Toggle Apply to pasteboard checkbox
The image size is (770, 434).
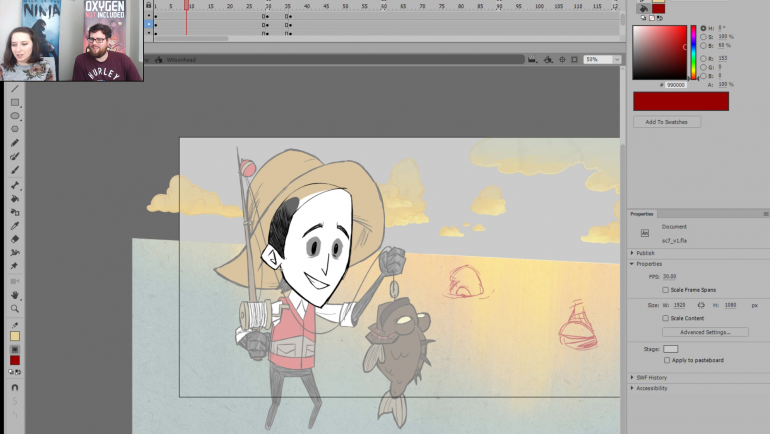click(x=667, y=360)
